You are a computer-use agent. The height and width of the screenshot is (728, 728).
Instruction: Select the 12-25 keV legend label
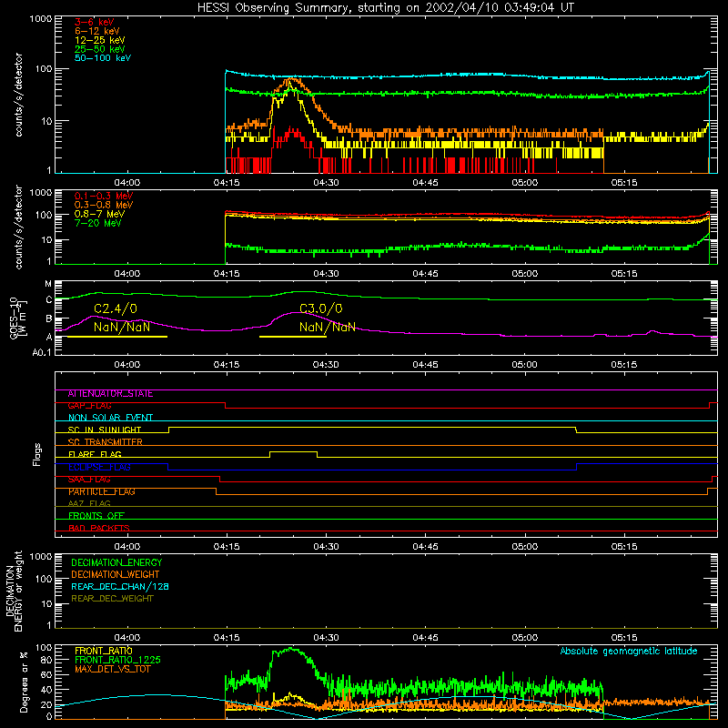(100, 40)
